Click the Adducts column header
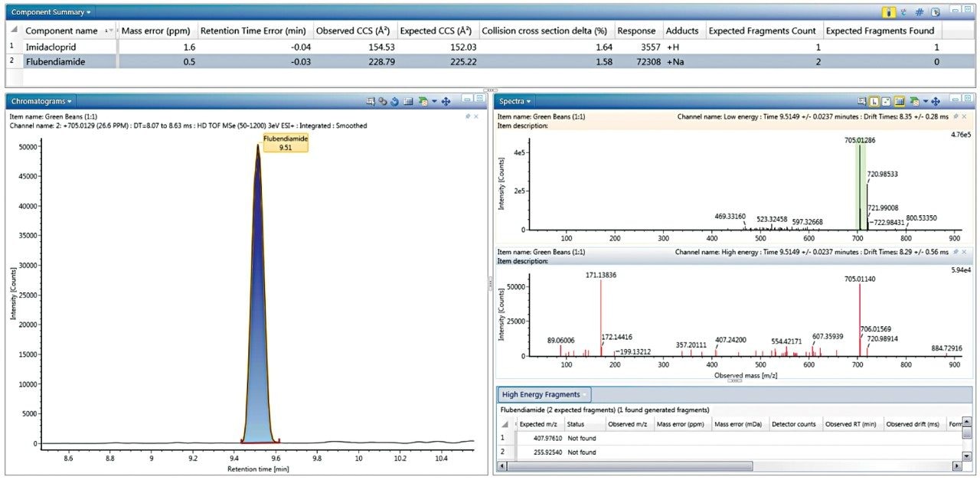 click(682, 31)
